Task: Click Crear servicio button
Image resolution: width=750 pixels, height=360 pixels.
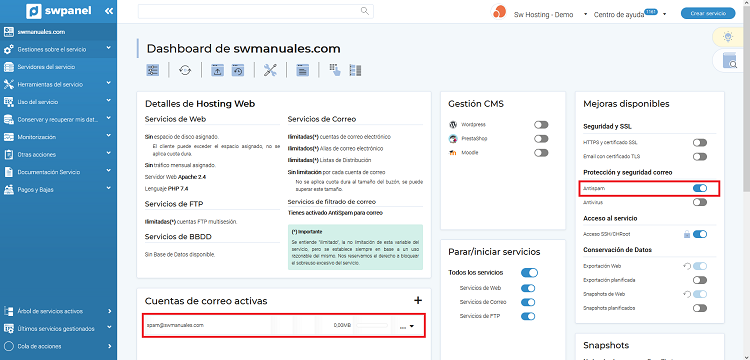Action: 708,13
